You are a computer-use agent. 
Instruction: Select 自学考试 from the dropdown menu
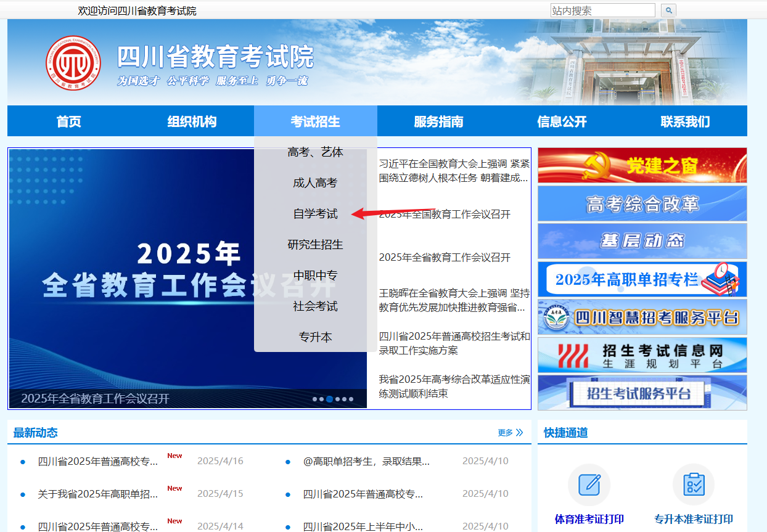[315, 214]
